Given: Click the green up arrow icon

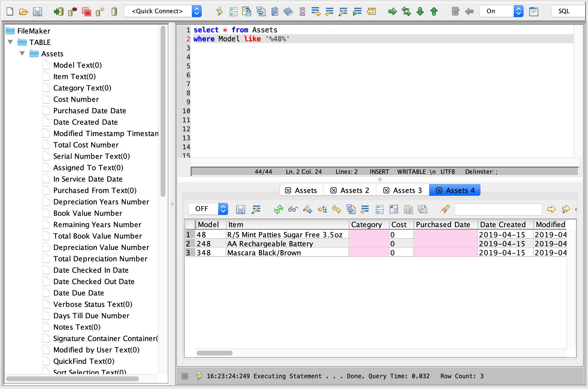Looking at the screenshot, I should [x=434, y=11].
